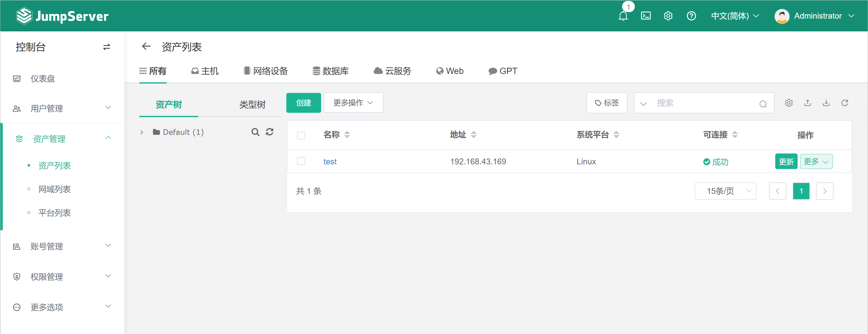Switch to the 主机 tab
The width and height of the screenshot is (868, 334).
tap(205, 71)
